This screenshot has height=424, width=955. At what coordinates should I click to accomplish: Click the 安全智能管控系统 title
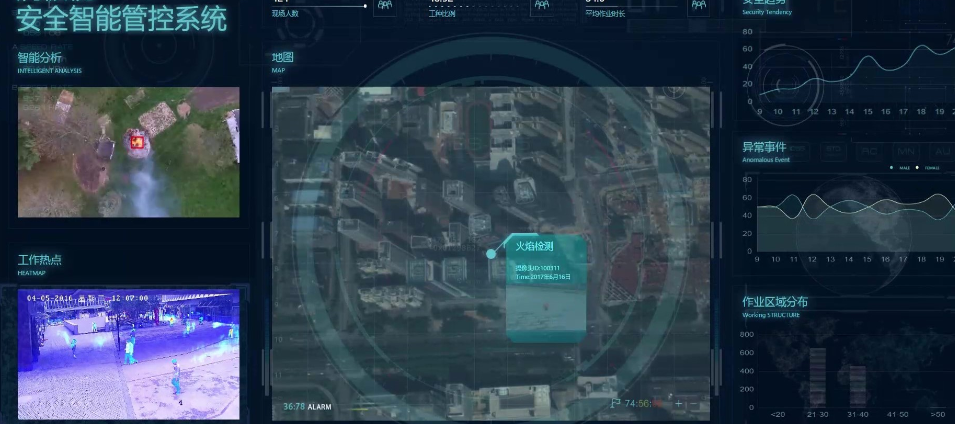pos(121,19)
